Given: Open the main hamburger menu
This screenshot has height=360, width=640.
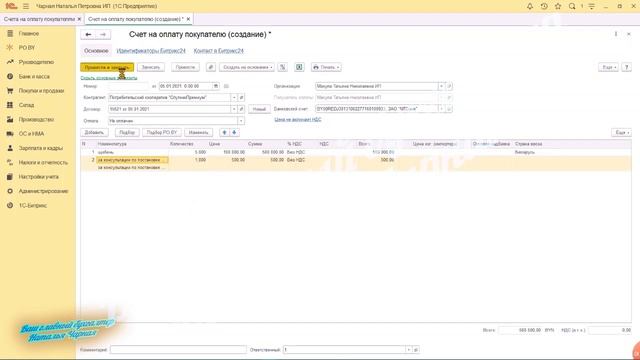Looking at the screenshot, I should click(26, 6).
